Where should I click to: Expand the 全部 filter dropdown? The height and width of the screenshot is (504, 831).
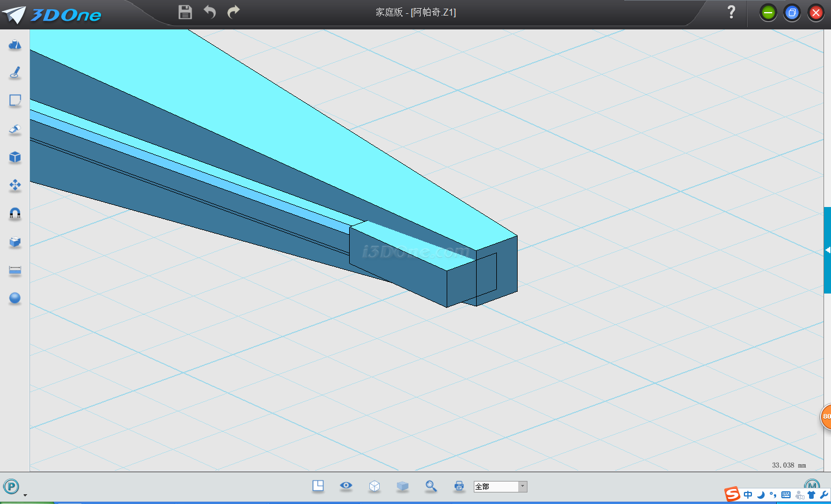(x=522, y=487)
